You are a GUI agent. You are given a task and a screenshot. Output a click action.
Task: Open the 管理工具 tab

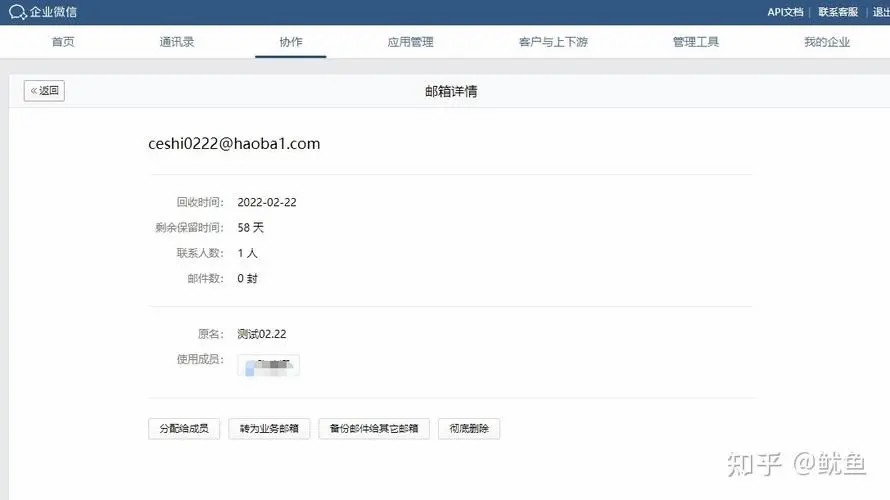click(x=695, y=42)
